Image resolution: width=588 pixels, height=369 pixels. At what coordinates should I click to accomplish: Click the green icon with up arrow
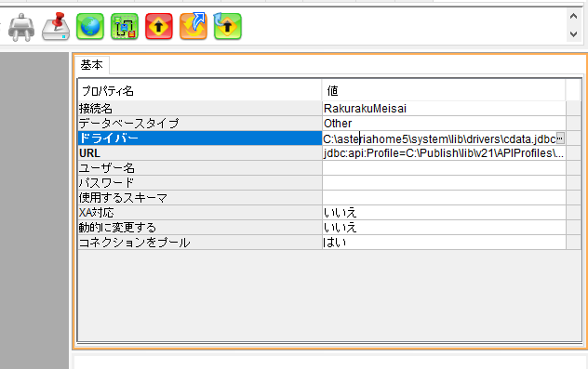point(228,26)
